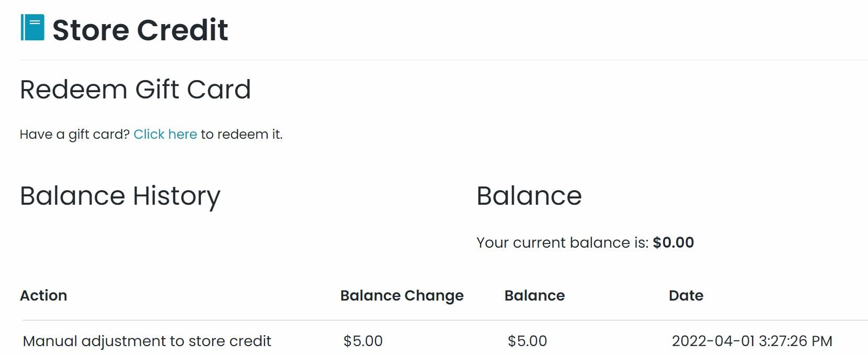The height and width of the screenshot is (355, 868).
Task: Select the 'Manual adjustment to store credit' entry
Action: pos(147,341)
